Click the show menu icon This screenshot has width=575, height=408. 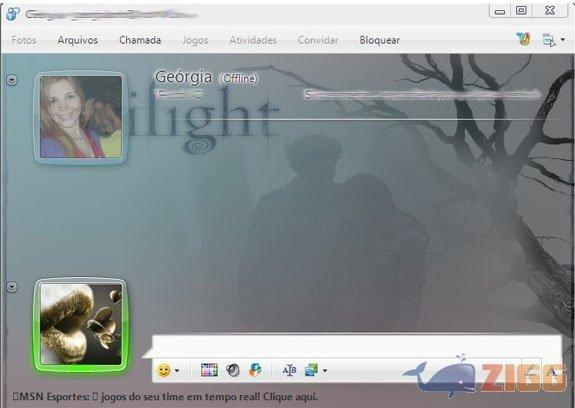click(549, 40)
